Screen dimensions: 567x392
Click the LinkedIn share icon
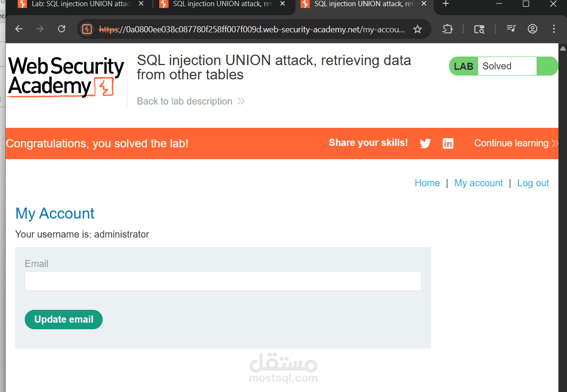pos(448,143)
